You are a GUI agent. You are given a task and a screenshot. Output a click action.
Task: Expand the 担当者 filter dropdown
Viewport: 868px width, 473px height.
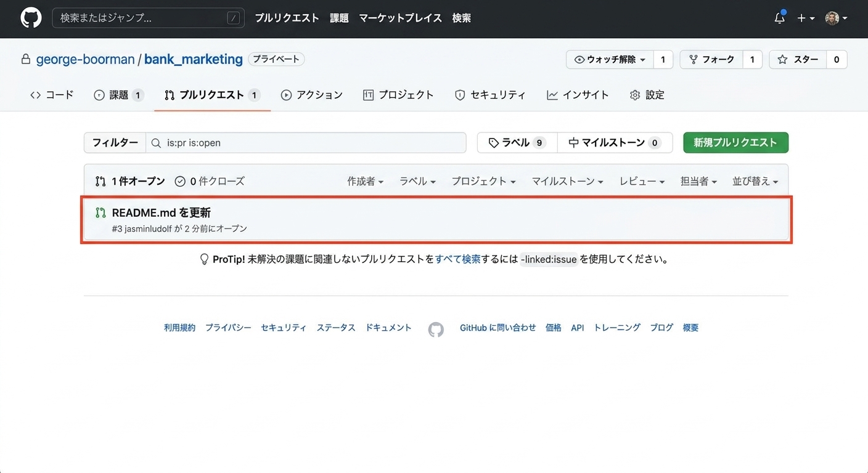pos(698,181)
